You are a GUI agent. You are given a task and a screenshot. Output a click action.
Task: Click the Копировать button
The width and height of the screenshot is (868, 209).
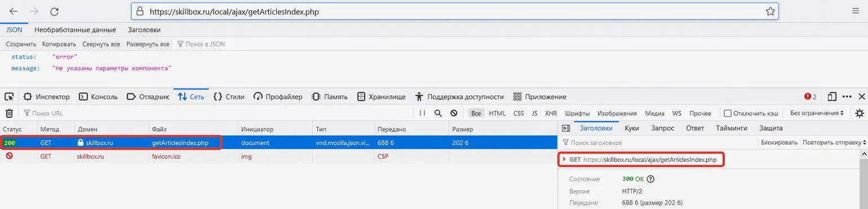pos(59,44)
